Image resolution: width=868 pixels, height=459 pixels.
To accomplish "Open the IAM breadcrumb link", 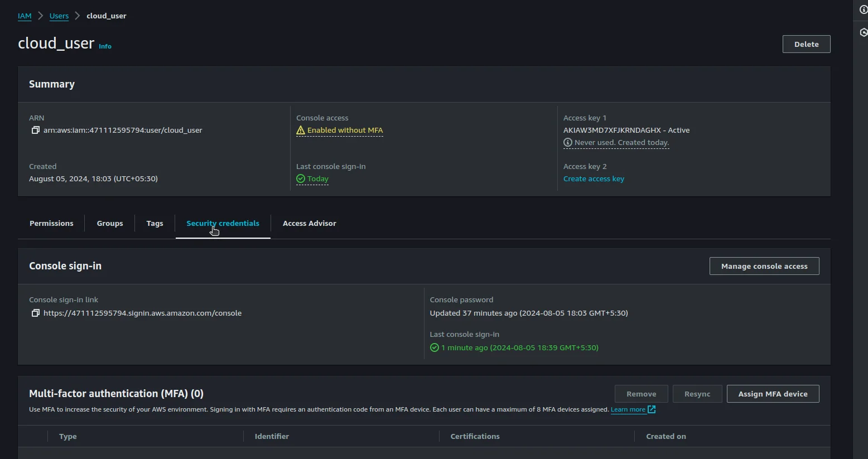I will 25,16.
